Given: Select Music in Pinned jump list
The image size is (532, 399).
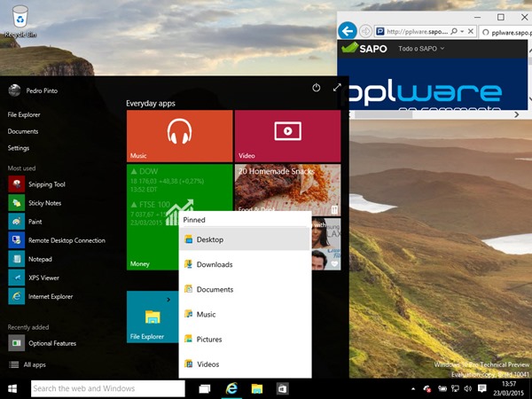Looking at the screenshot, I should 245,314.
